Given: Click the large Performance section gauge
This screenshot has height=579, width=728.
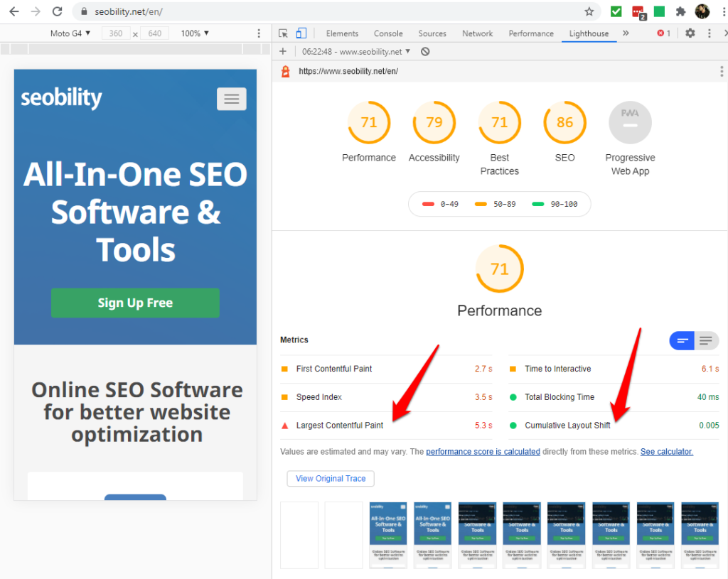Looking at the screenshot, I should (500, 269).
